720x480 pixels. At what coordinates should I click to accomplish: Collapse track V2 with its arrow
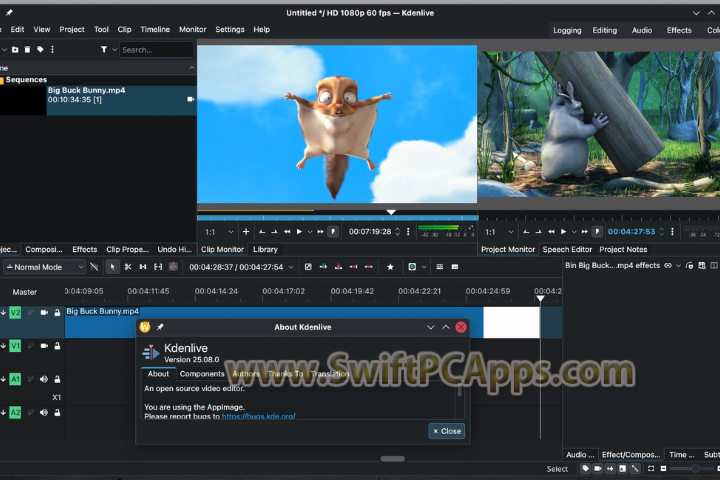point(3,313)
